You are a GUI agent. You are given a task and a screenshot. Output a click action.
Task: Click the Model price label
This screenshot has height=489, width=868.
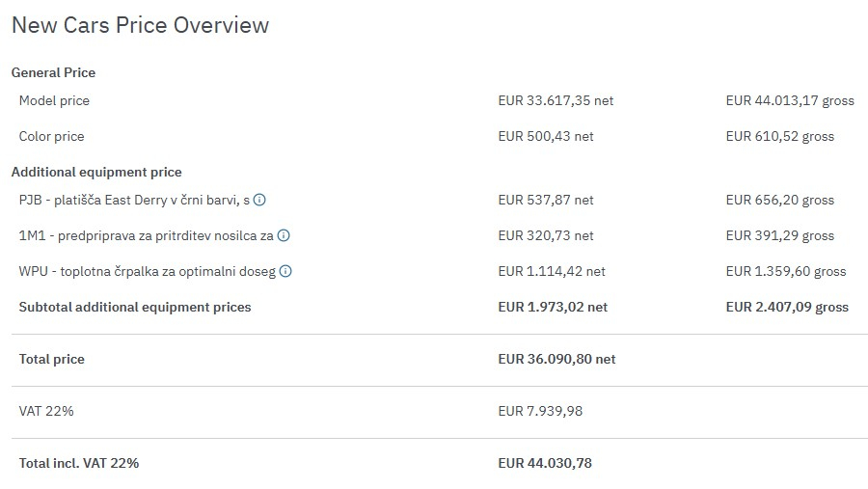point(54,100)
